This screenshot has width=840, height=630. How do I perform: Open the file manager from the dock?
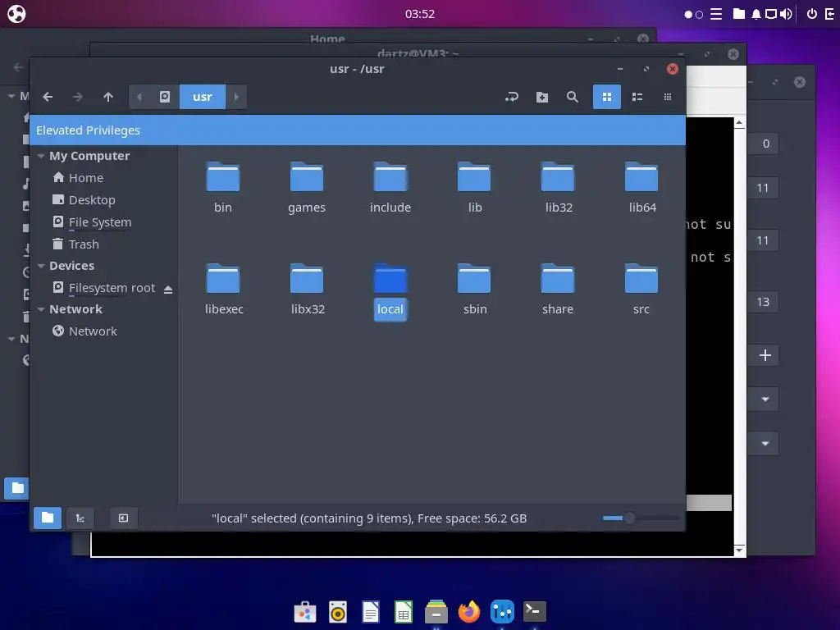(436, 612)
